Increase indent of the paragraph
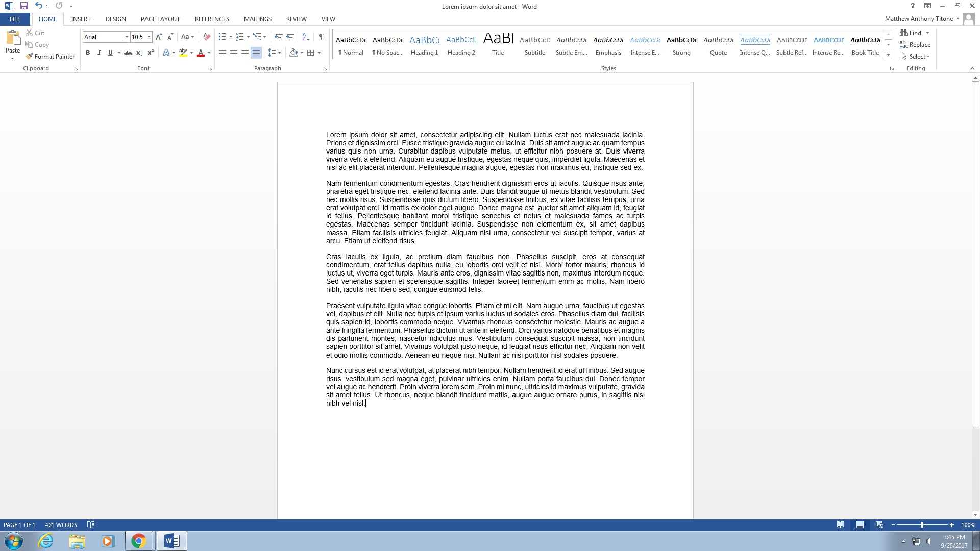The image size is (980, 551). 290,37
